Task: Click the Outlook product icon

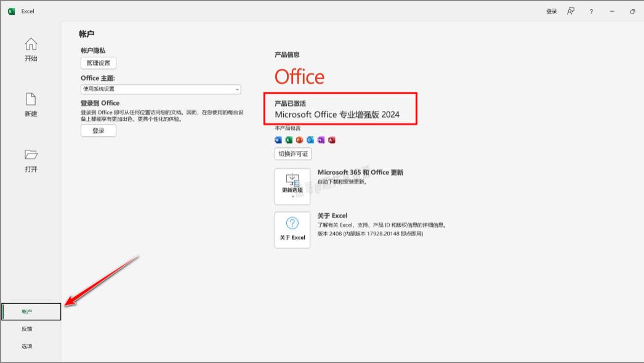Action: 310,140
